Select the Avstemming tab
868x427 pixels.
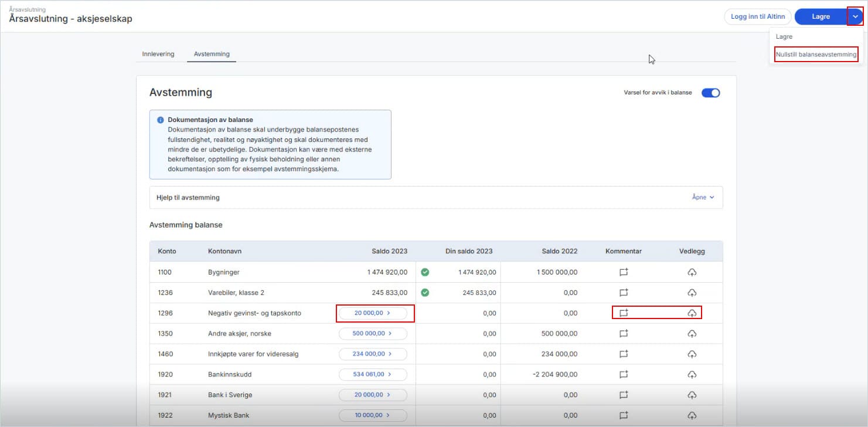click(212, 54)
